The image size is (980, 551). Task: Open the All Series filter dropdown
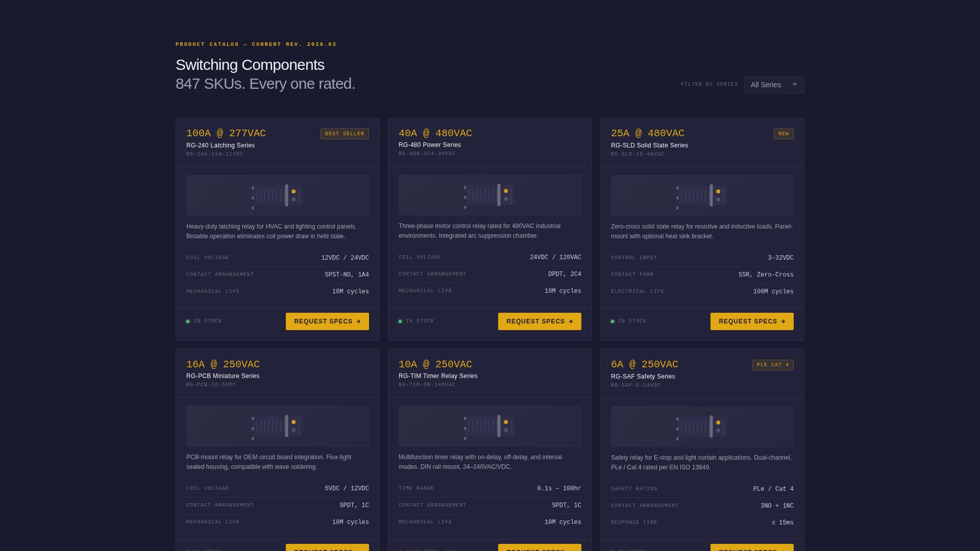[x=774, y=85]
